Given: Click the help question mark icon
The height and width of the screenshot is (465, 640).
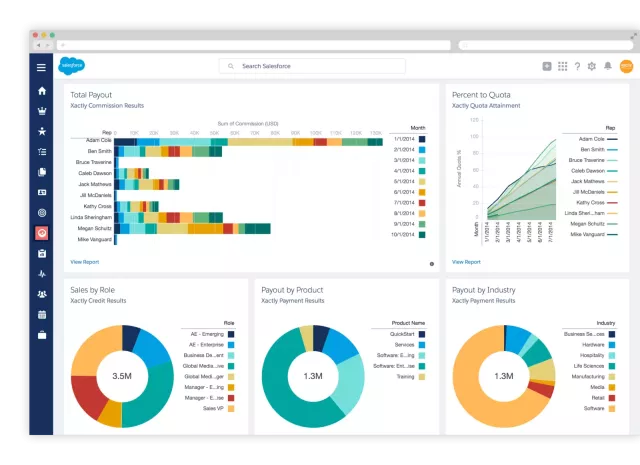Looking at the screenshot, I should coord(577,66).
